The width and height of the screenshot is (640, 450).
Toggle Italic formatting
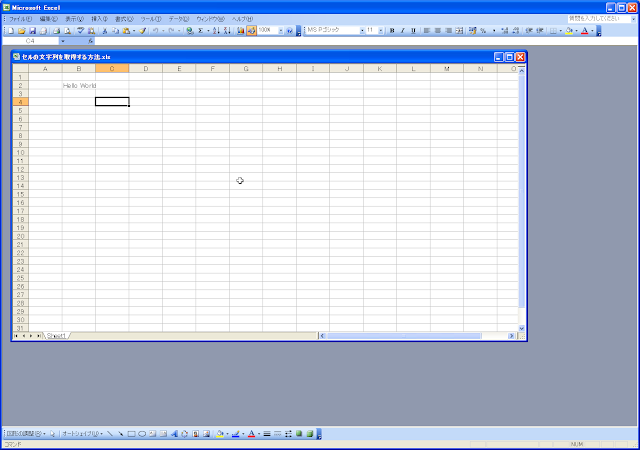[x=402, y=31]
